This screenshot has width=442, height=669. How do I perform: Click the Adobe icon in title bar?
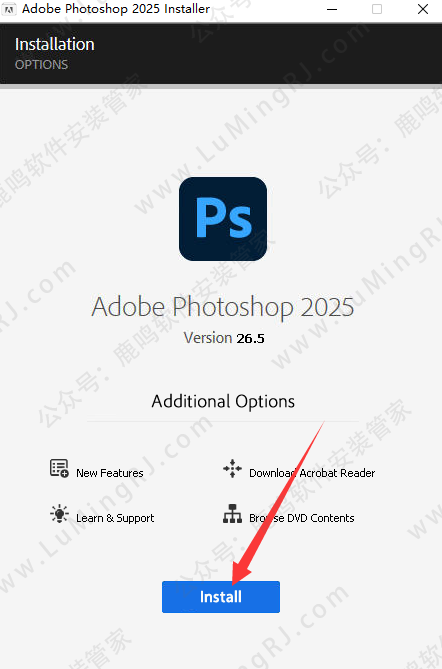click(9, 9)
